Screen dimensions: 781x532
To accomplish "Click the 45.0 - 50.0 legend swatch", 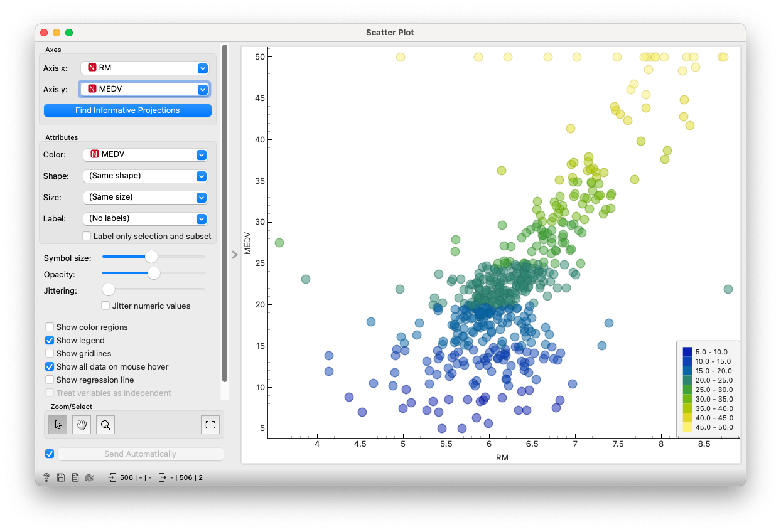I will click(687, 427).
